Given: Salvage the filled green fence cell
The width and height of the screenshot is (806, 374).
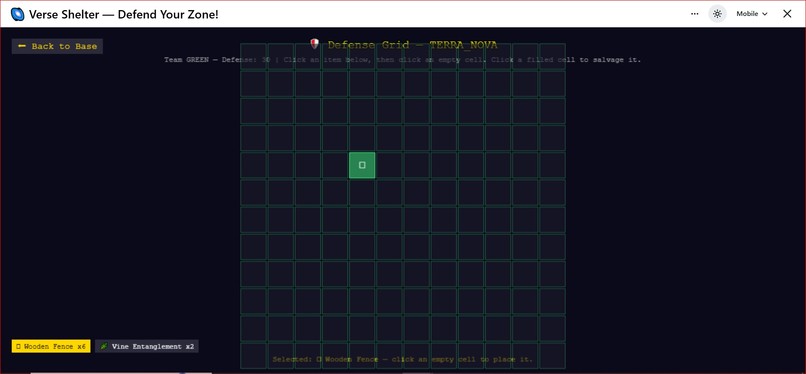Looking at the screenshot, I should (362, 165).
